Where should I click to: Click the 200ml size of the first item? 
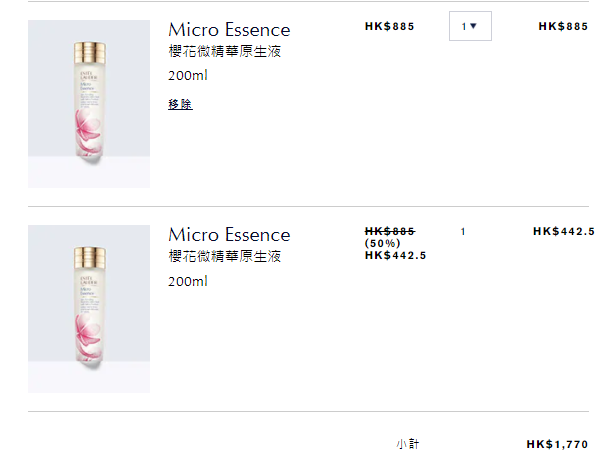188,76
